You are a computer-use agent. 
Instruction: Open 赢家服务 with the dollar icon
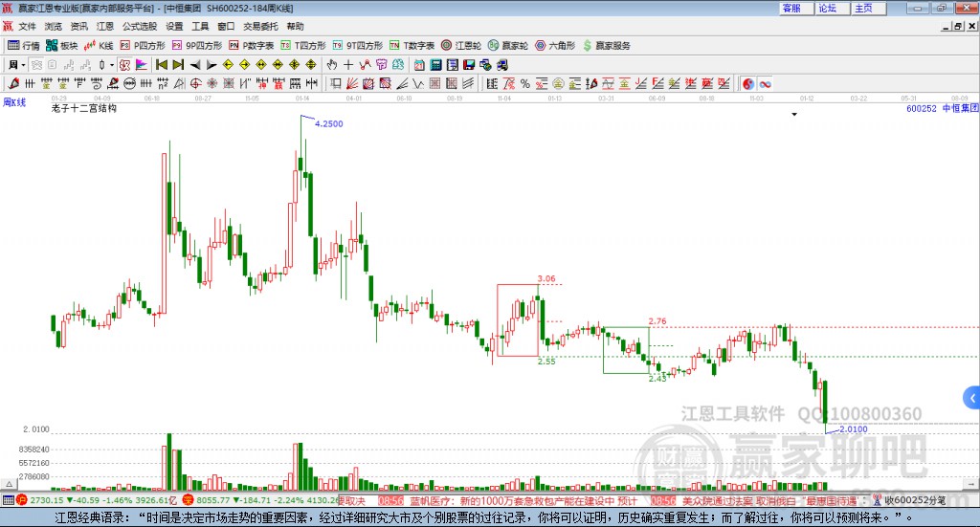(607, 46)
